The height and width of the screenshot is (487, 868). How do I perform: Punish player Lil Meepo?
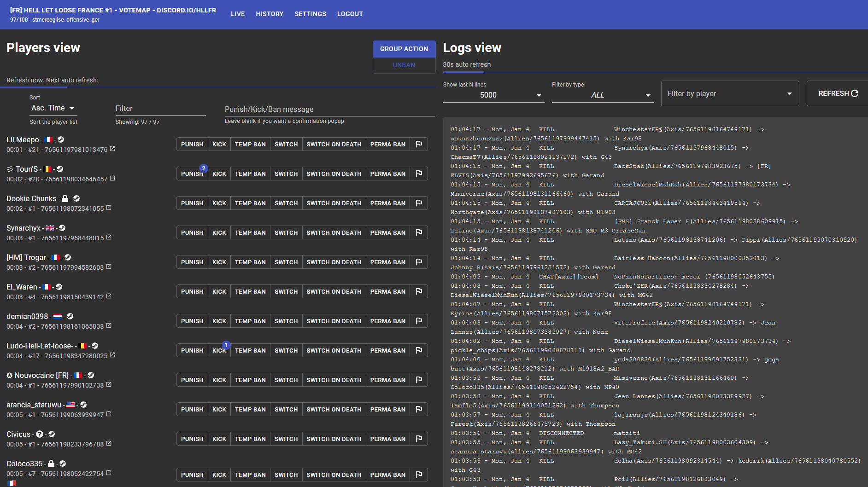pyautogui.click(x=192, y=144)
